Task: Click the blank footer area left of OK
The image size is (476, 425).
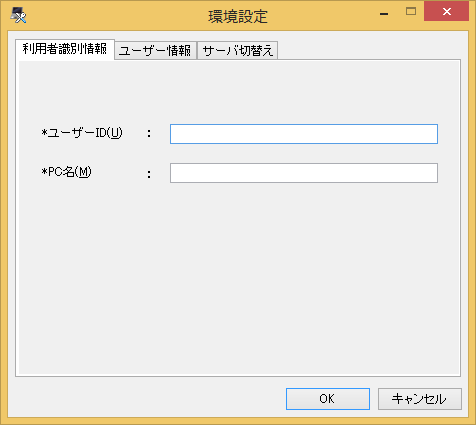Action: [x=147, y=398]
